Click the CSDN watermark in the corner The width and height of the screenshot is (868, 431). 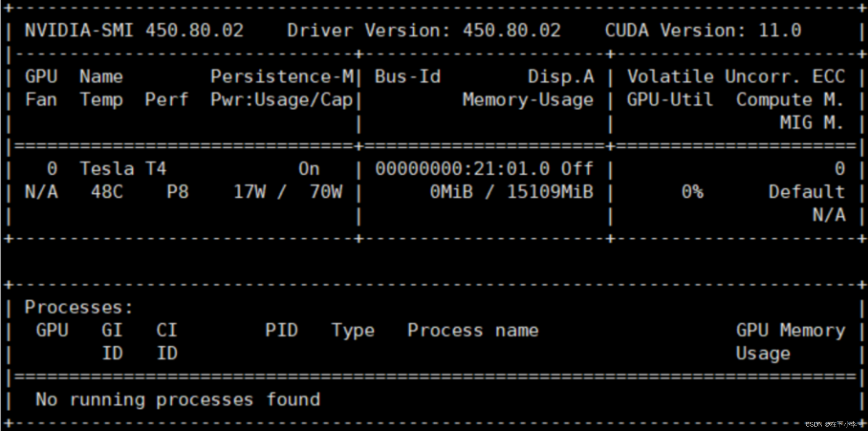click(834, 424)
